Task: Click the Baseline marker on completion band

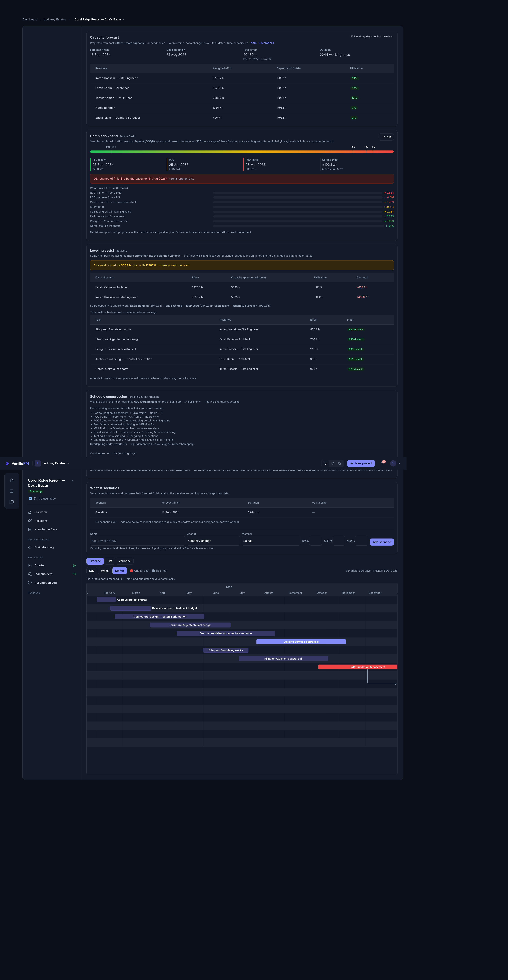Action: point(111,151)
